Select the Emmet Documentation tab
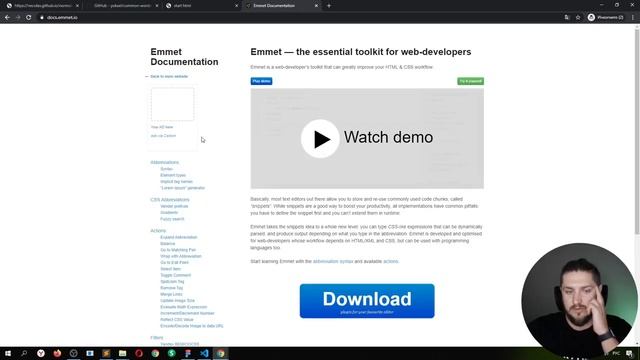 tap(282, 6)
